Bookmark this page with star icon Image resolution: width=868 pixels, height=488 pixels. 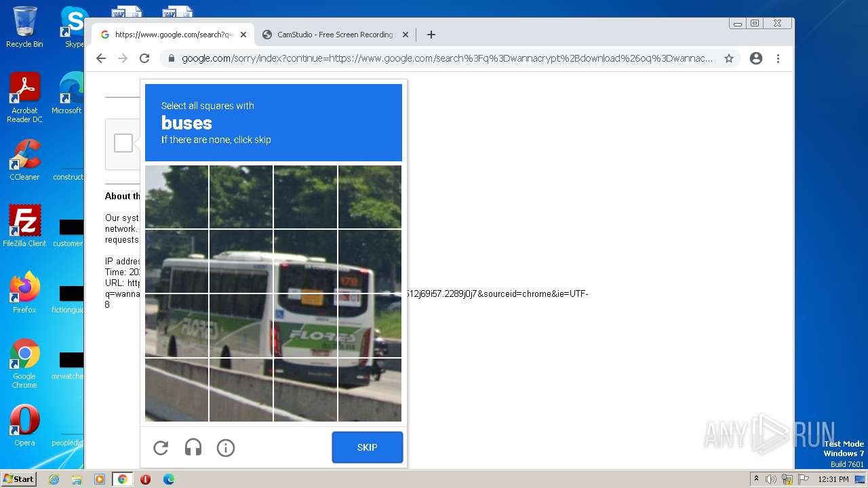tap(729, 58)
